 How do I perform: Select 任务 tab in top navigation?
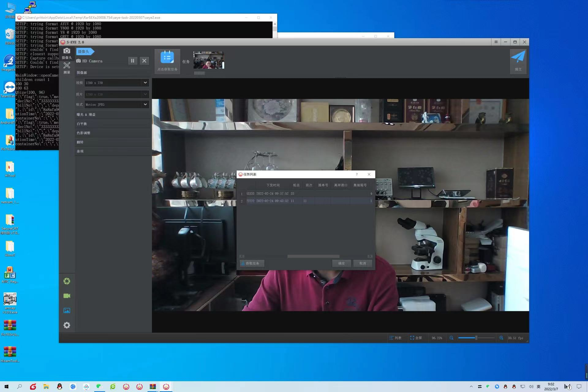click(186, 61)
